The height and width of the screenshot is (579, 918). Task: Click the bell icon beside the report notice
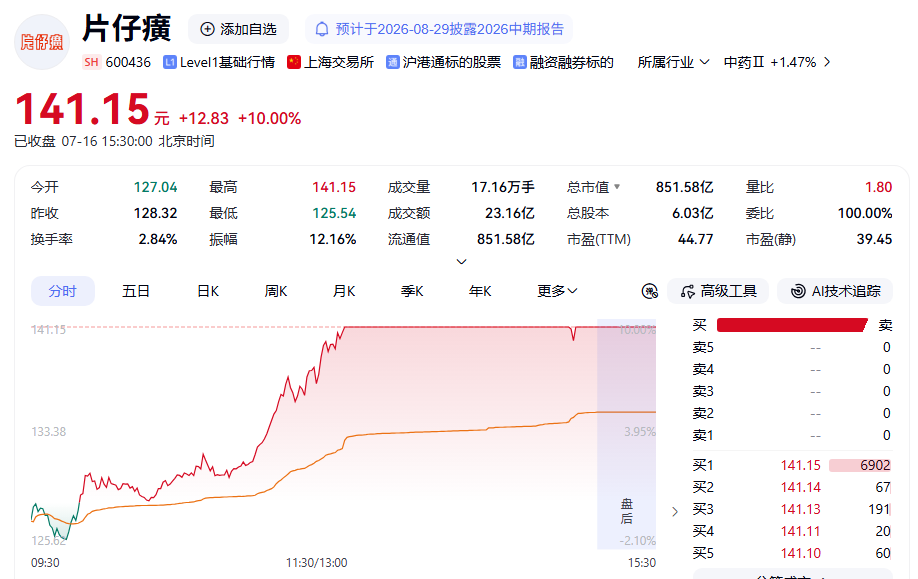(322, 29)
